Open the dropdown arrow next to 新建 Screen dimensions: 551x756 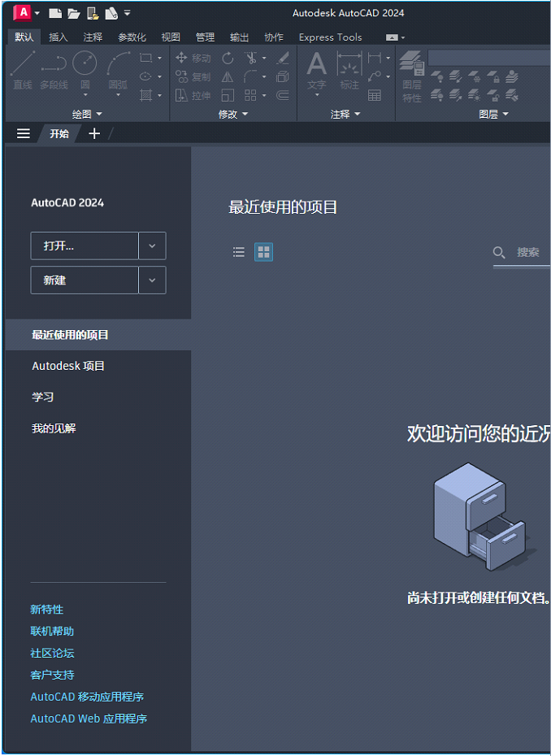click(x=152, y=280)
